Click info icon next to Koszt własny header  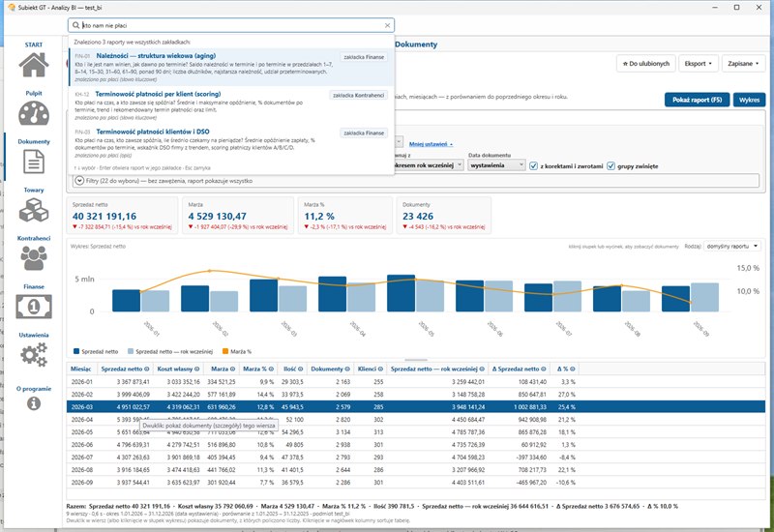click(197, 369)
